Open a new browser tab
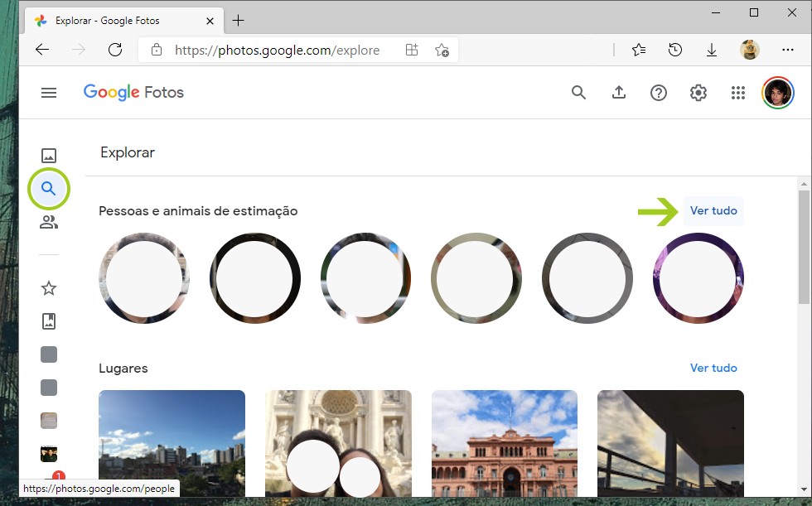Viewport: 812px width, 506px height. tap(239, 20)
